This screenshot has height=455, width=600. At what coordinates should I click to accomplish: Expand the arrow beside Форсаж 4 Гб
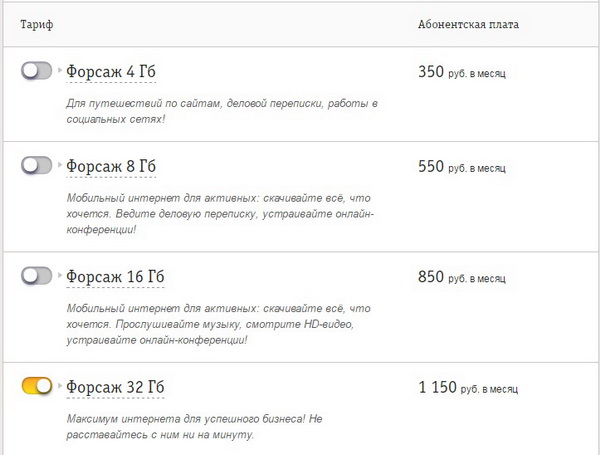61,71
